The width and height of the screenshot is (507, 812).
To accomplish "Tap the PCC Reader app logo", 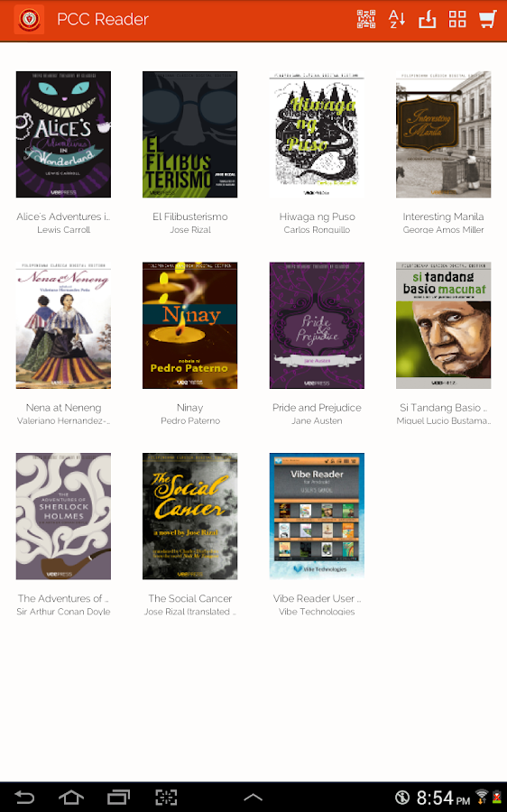I will pos(30,20).
